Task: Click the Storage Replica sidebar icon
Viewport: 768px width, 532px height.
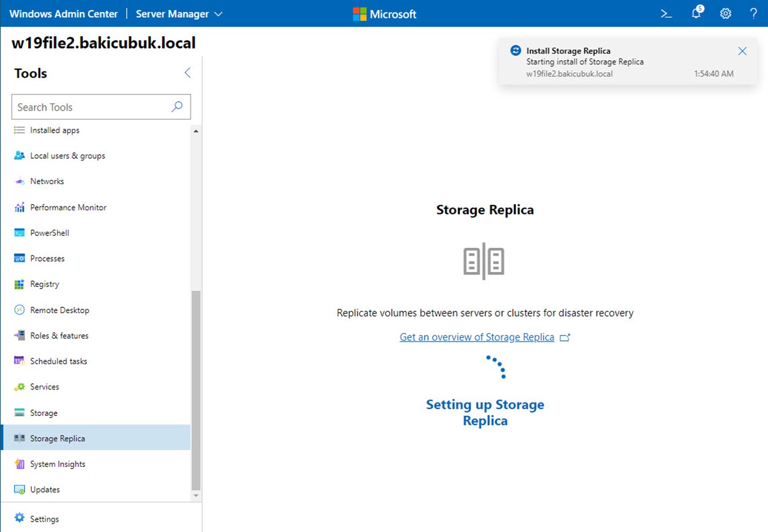Action: click(x=19, y=438)
